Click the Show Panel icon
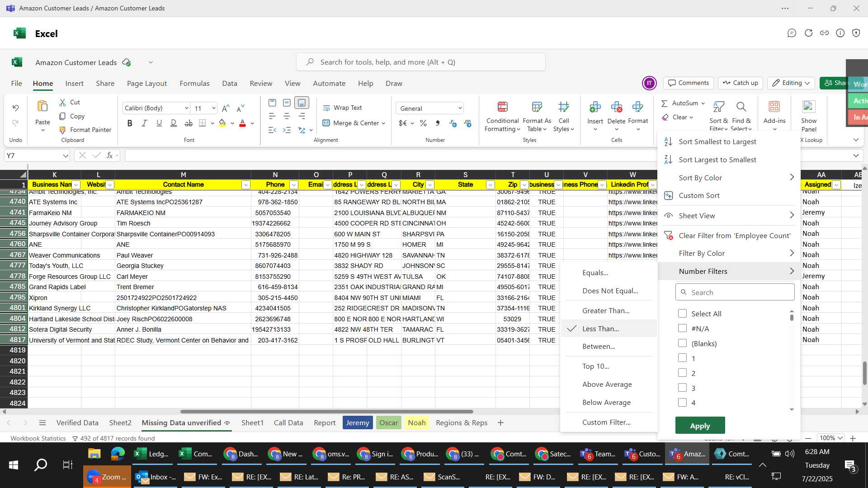This screenshot has height=488, width=868. click(x=809, y=108)
